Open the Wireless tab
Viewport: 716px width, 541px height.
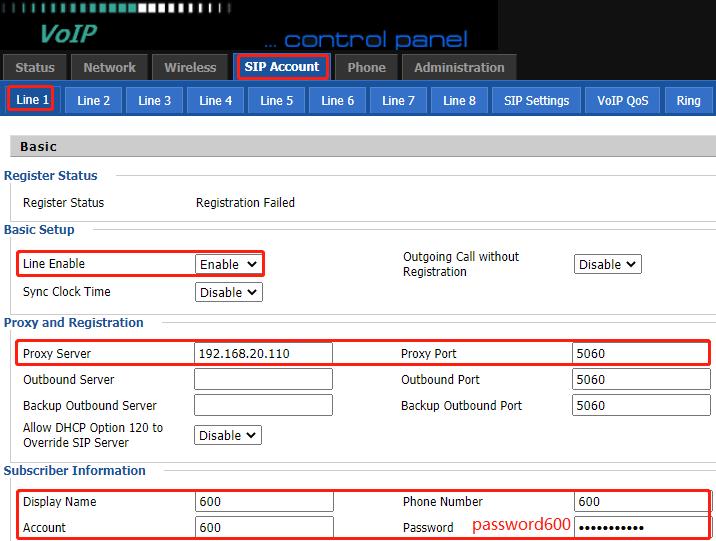190,68
